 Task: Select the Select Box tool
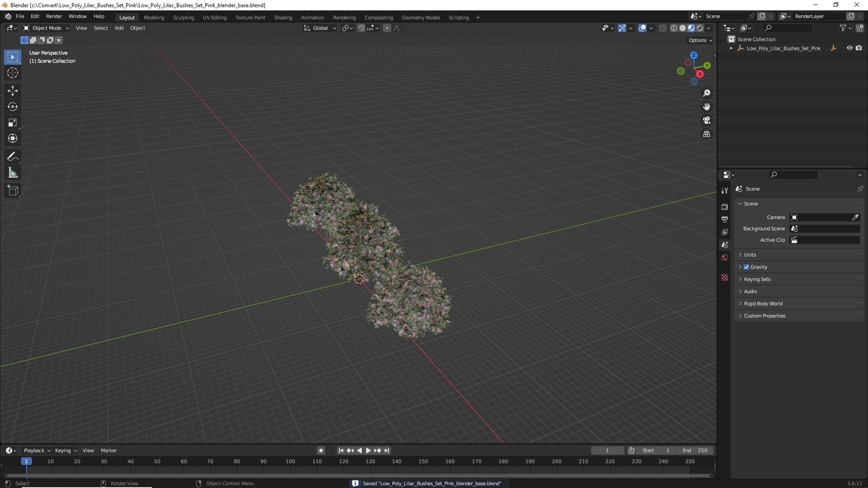click(x=13, y=57)
